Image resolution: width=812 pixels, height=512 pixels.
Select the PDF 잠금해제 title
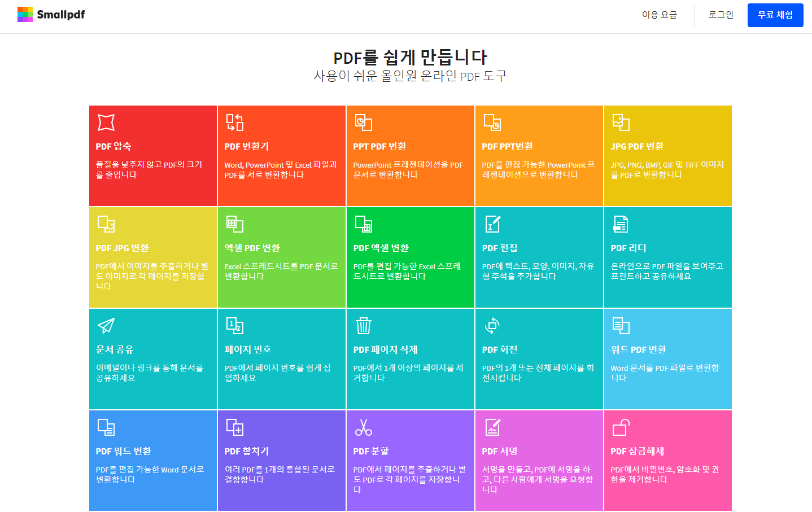[638, 452]
